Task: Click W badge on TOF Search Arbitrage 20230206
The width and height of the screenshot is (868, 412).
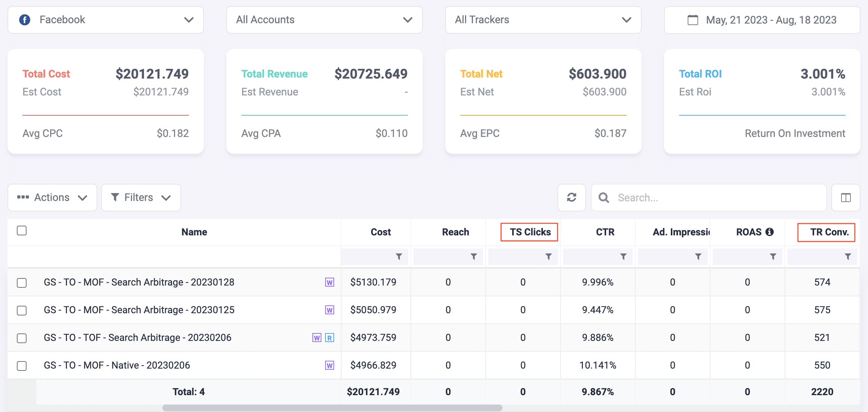Action: coord(317,338)
